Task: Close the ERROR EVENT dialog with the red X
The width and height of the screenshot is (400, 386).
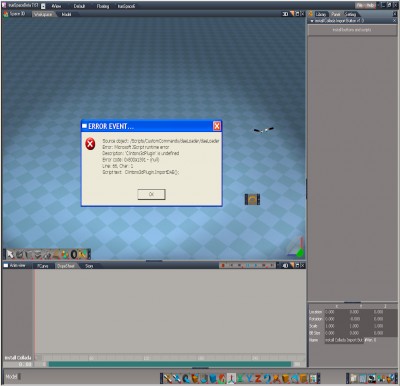Action: click(x=217, y=126)
